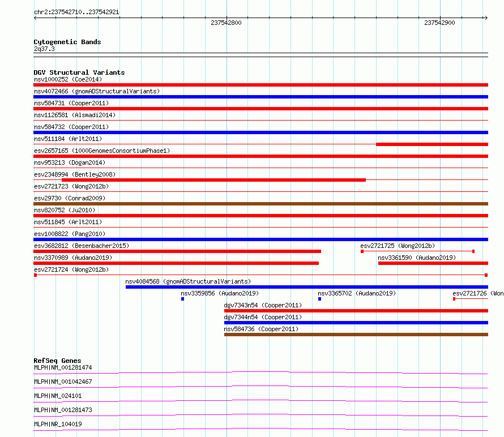Open the MLPH|NM_001281474 transcript label

click(63, 367)
